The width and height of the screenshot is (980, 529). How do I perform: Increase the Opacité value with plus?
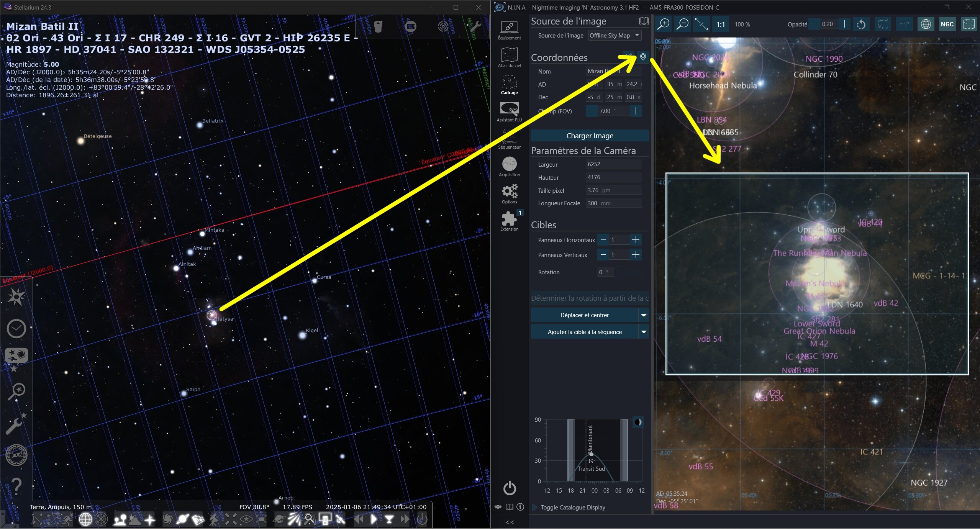pyautogui.click(x=844, y=24)
